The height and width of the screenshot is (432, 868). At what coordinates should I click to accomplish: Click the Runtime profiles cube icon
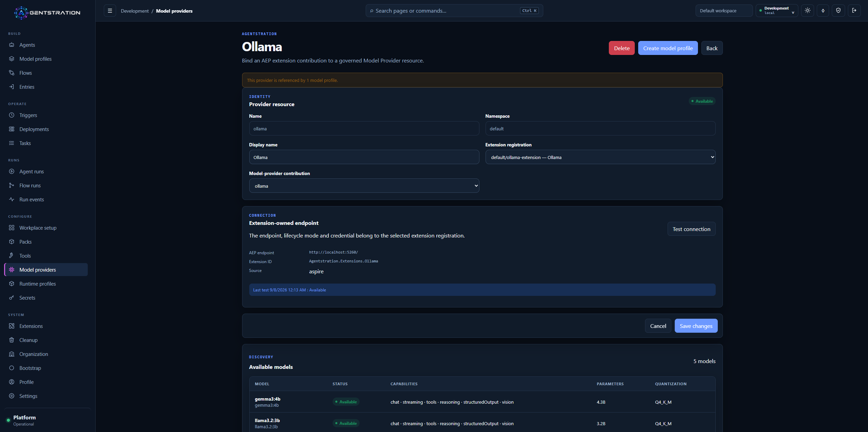coord(12,284)
